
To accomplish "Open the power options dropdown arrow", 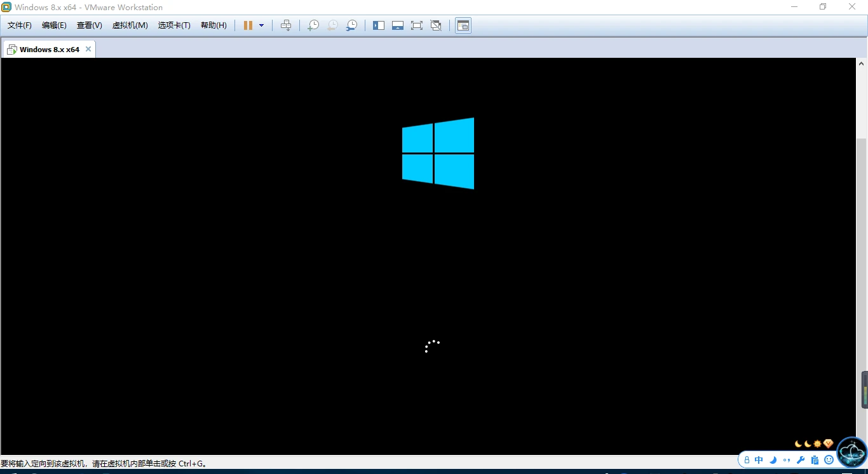I will pos(261,25).
